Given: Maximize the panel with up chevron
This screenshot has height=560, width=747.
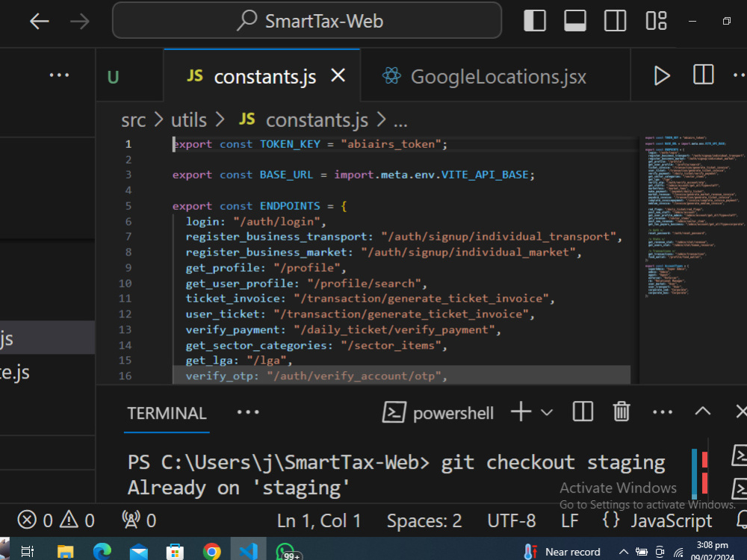Looking at the screenshot, I should coord(702,411).
